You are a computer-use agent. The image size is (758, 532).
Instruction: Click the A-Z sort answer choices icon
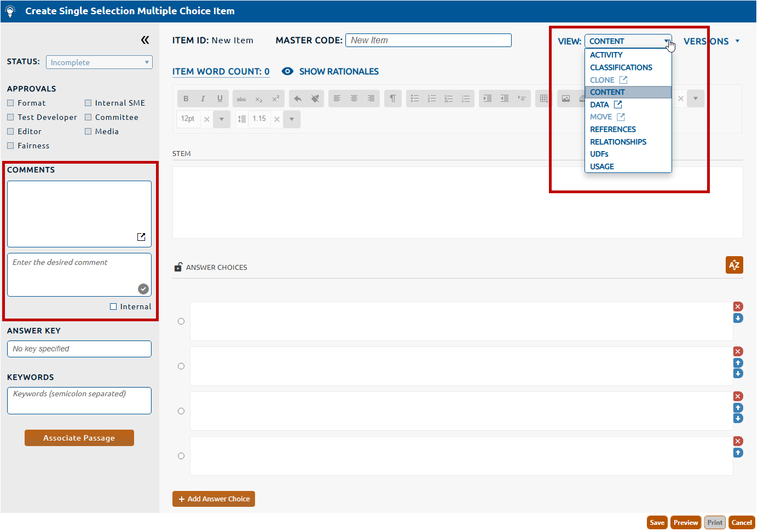point(734,265)
